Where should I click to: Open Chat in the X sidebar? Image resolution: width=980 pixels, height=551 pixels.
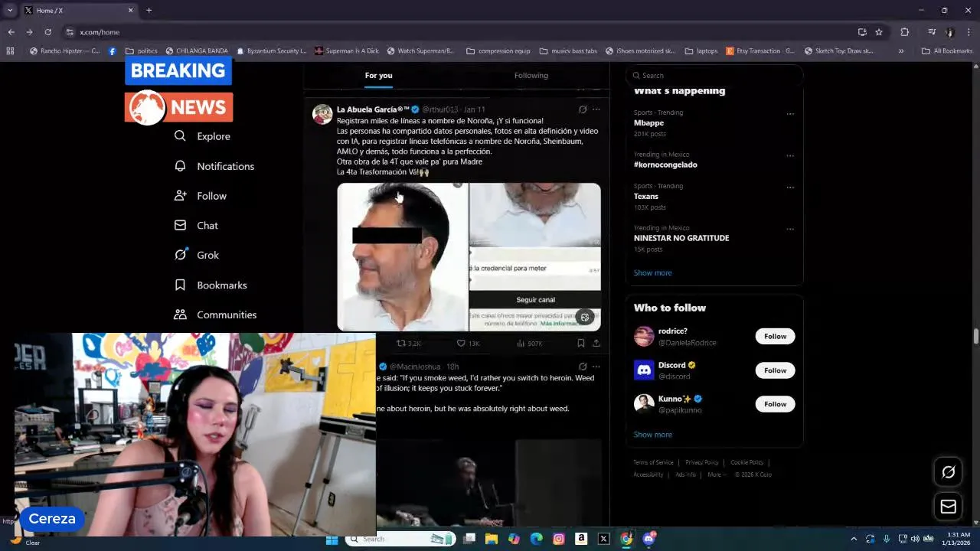(196, 226)
